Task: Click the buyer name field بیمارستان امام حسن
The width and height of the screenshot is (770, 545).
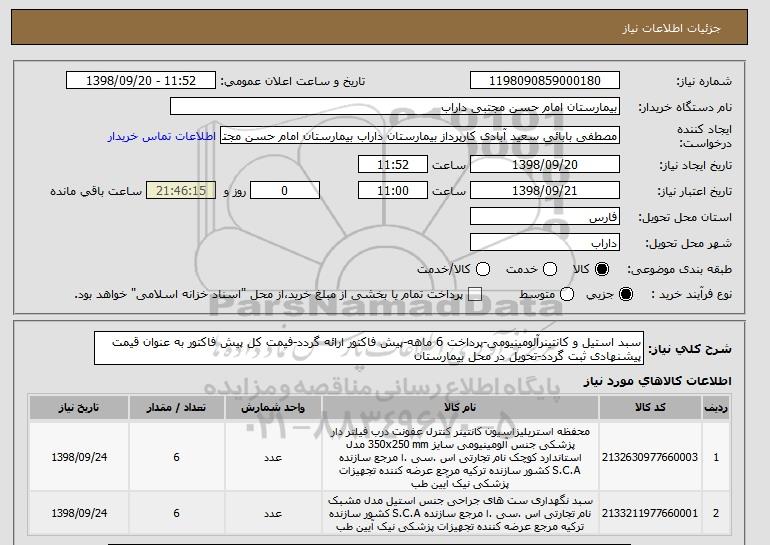Action: point(395,107)
